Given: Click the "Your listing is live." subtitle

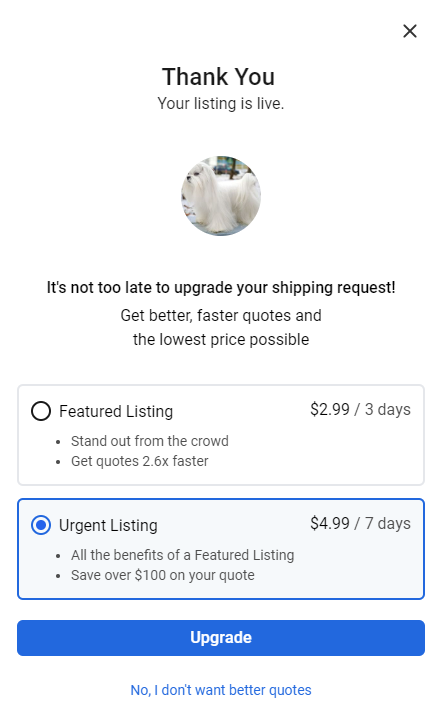Looking at the screenshot, I should pyautogui.click(x=221, y=104).
